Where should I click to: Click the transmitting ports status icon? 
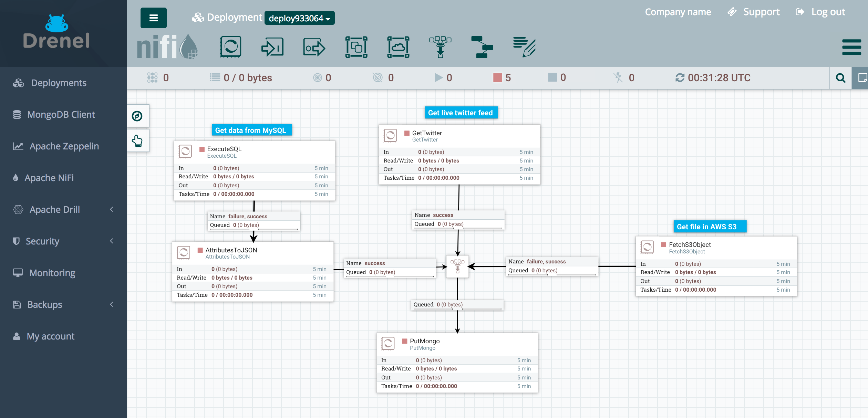[x=317, y=78]
